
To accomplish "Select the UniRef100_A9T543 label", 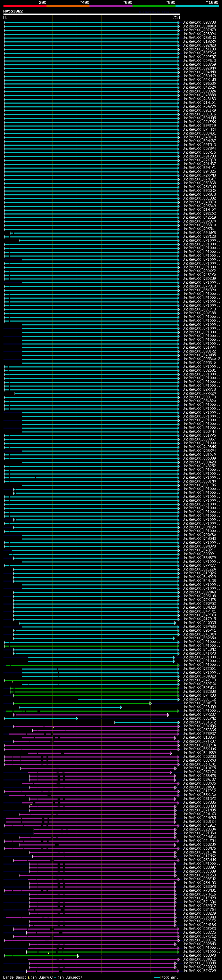I will point(199,145).
